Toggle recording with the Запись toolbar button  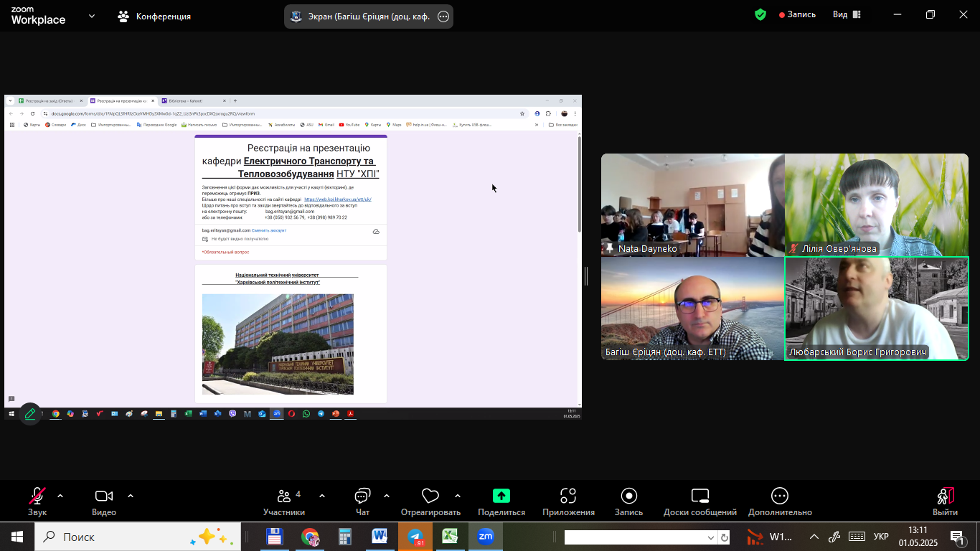click(628, 496)
